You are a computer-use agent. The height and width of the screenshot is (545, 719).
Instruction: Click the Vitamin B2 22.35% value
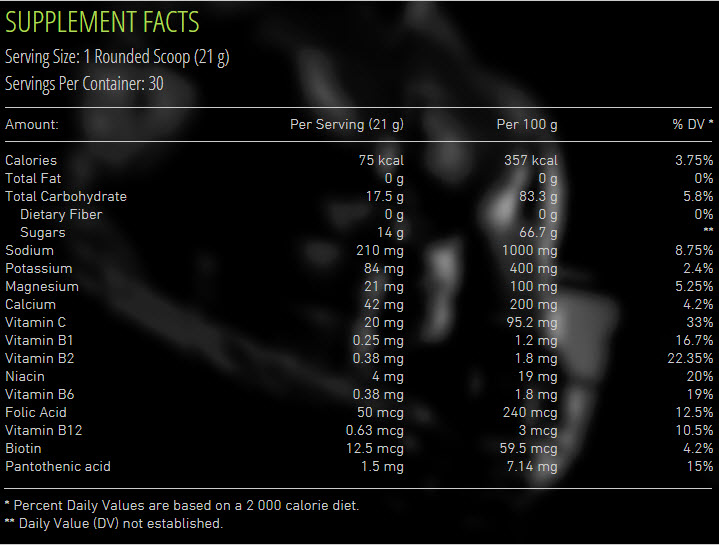tap(688, 358)
